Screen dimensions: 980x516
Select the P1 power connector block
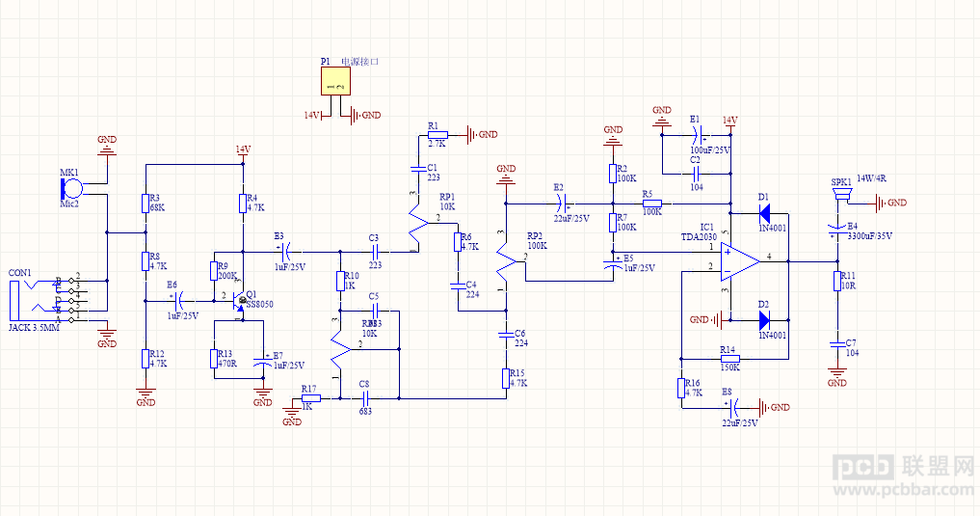click(335, 81)
